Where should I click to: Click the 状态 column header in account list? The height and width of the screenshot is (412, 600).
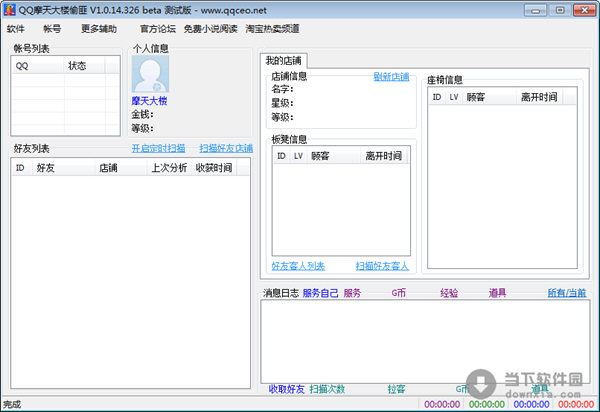(x=78, y=65)
